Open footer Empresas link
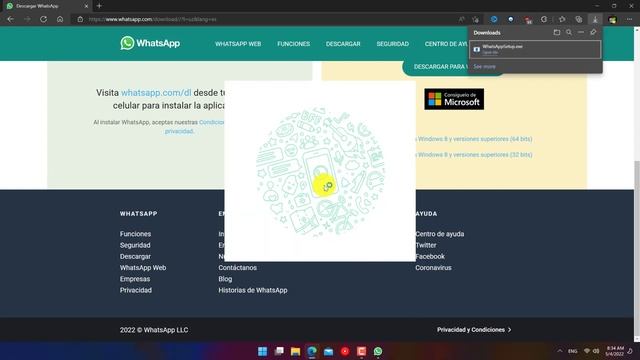 tap(135, 279)
